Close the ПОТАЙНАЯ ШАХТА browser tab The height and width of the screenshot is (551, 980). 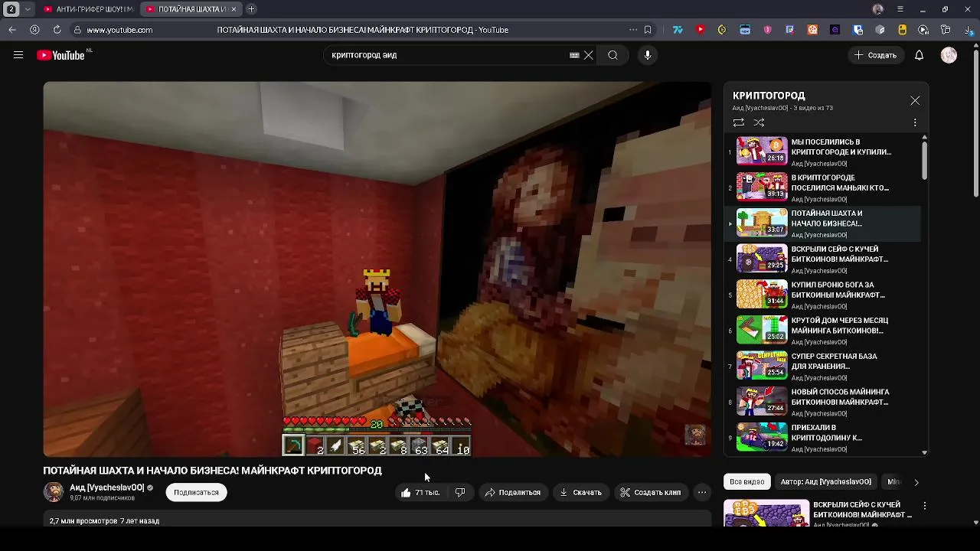[234, 9]
